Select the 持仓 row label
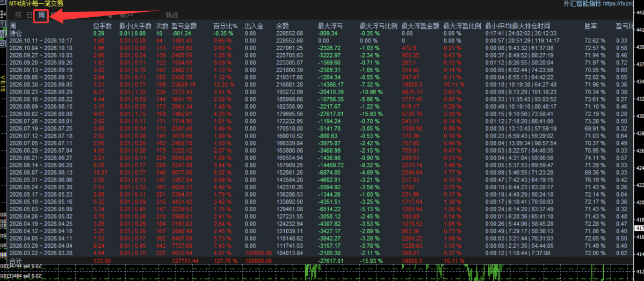Viewport: 644px width, 281px height. tap(16, 33)
